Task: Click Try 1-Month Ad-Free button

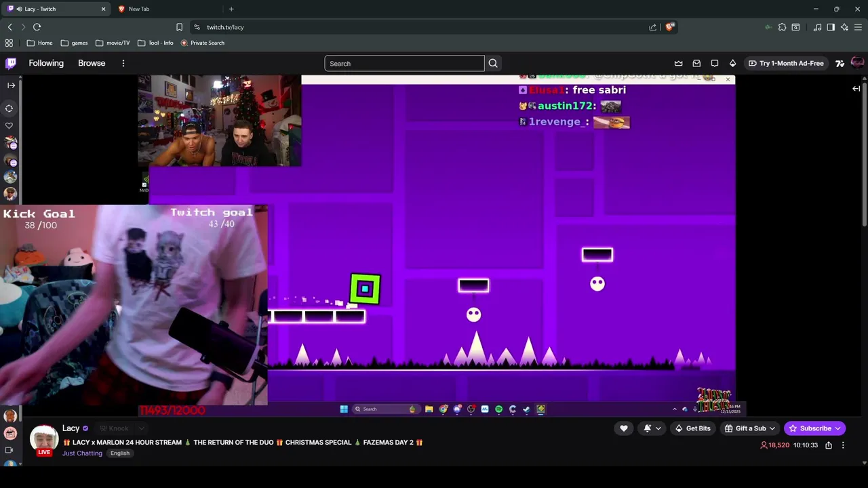Action: pos(785,63)
